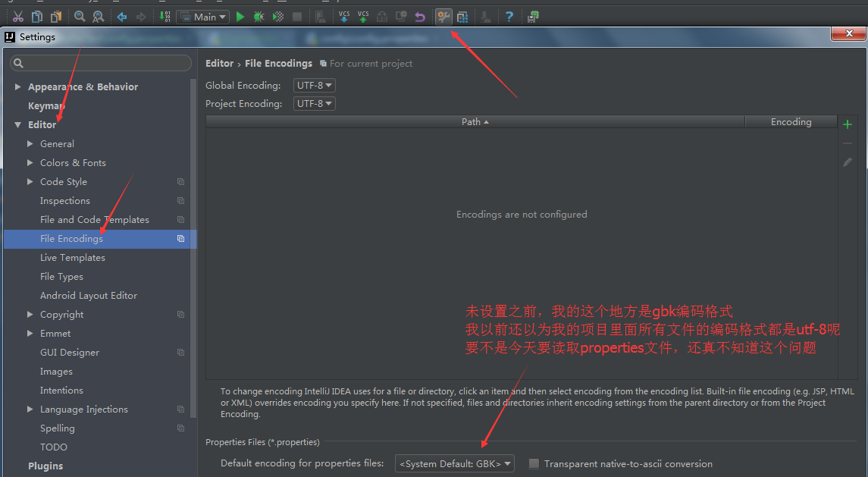This screenshot has width=868, height=477.
Task: Click the green chip icon at toolbar end
Action: coord(533,17)
